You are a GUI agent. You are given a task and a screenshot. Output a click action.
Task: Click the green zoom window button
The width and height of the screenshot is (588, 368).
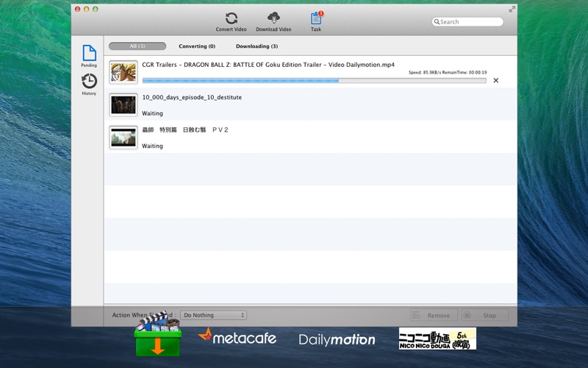pos(96,9)
